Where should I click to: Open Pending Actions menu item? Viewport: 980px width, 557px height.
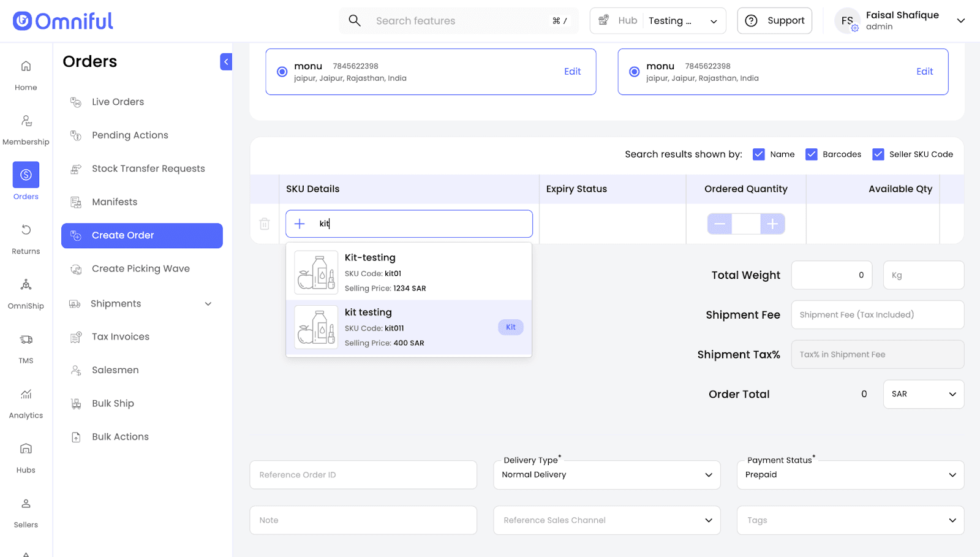click(x=130, y=135)
